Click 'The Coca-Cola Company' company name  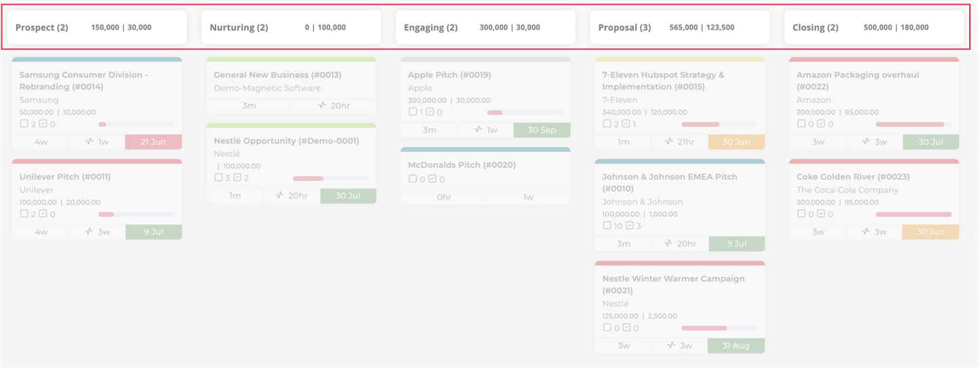point(847,190)
